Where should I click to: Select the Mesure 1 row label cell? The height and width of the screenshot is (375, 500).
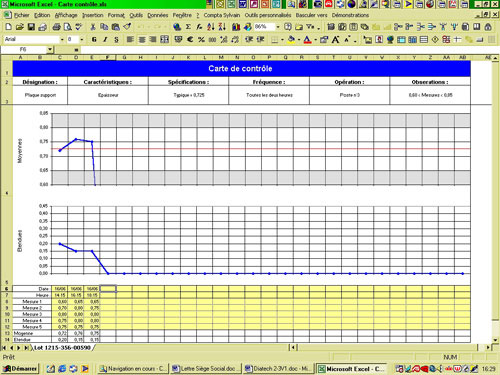pyautogui.click(x=32, y=301)
